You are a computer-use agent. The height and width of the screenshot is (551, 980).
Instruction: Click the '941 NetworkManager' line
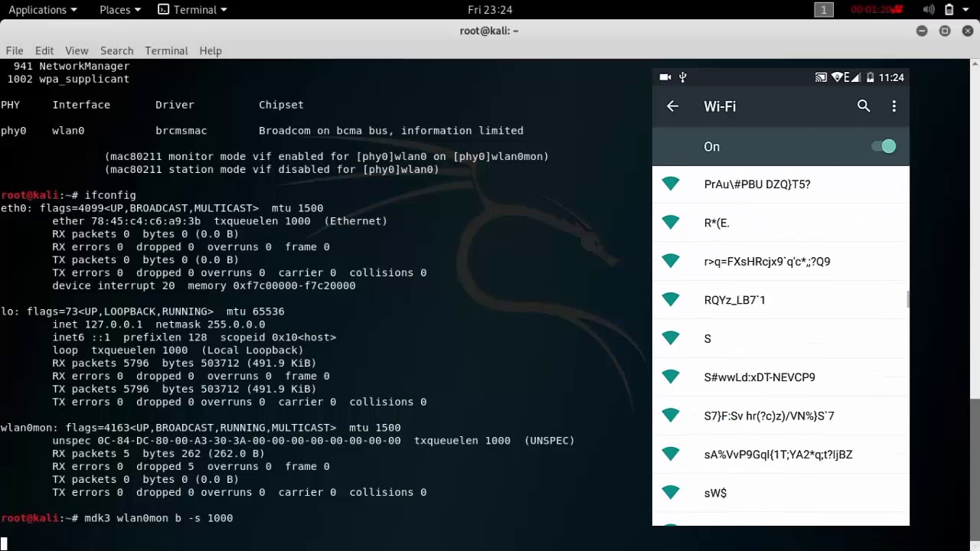pos(71,67)
